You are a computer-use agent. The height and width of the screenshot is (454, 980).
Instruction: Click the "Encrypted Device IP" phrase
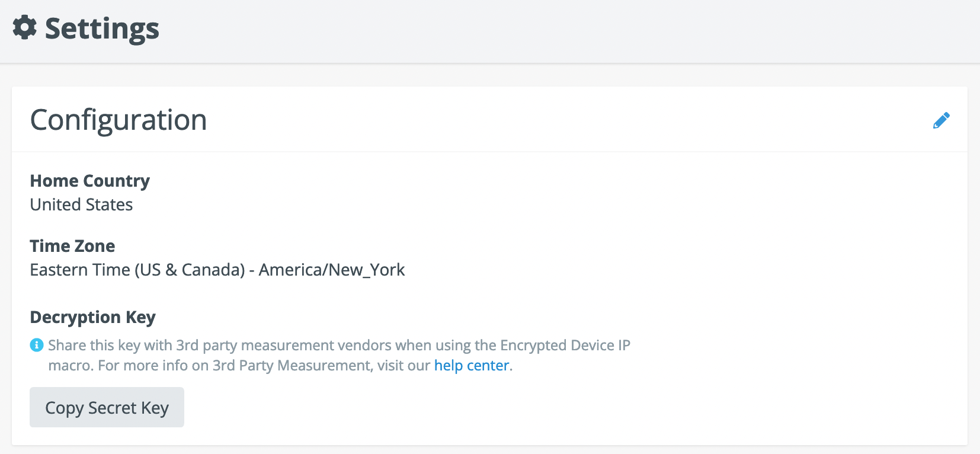click(565, 345)
